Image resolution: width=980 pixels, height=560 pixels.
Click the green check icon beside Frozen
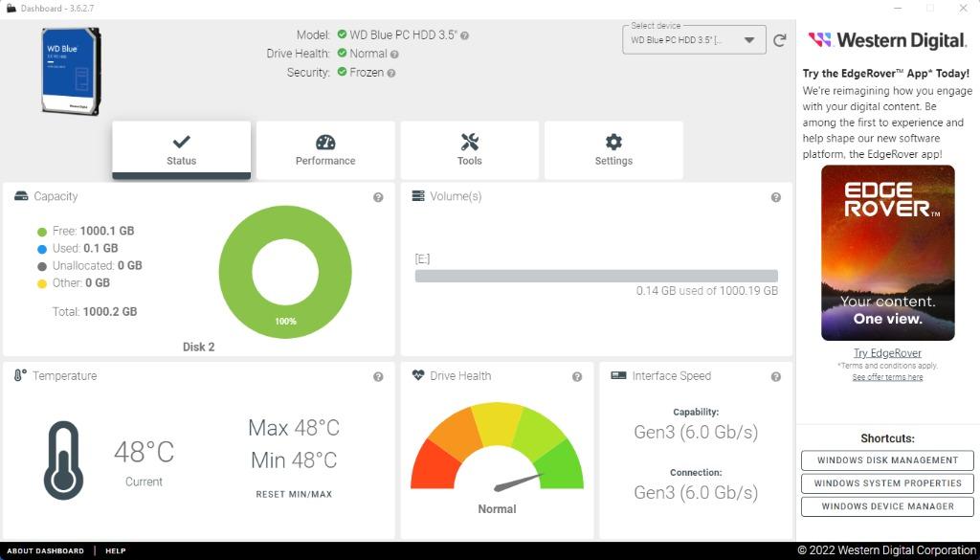point(342,72)
